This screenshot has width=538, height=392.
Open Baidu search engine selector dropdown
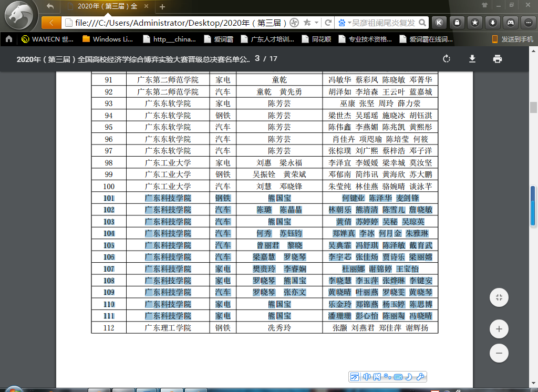click(x=344, y=23)
